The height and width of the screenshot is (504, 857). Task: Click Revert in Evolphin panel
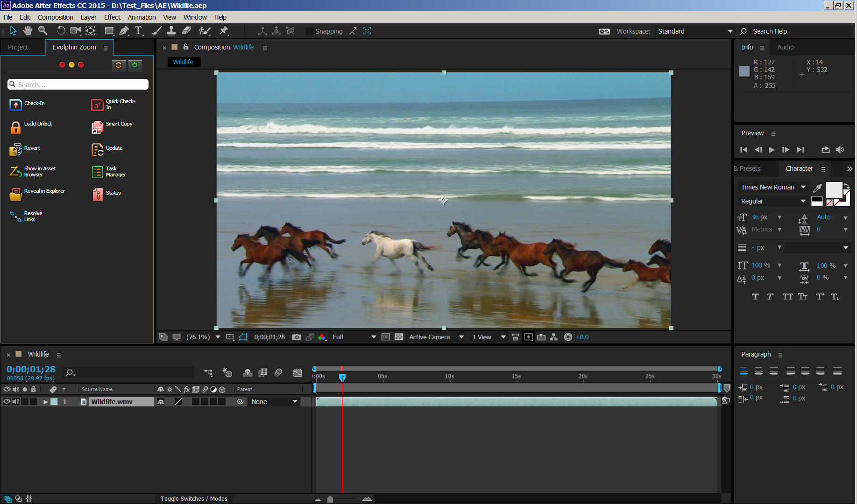[25, 149]
